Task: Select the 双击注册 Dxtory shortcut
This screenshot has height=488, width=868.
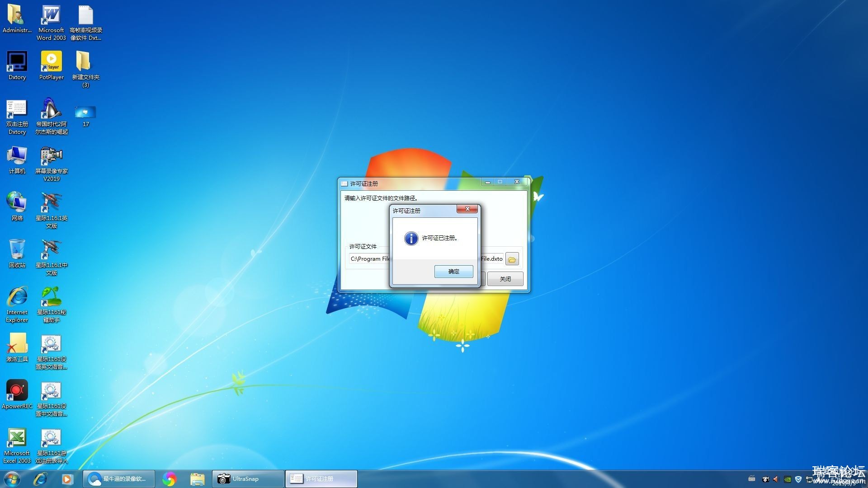Action: click(x=17, y=117)
